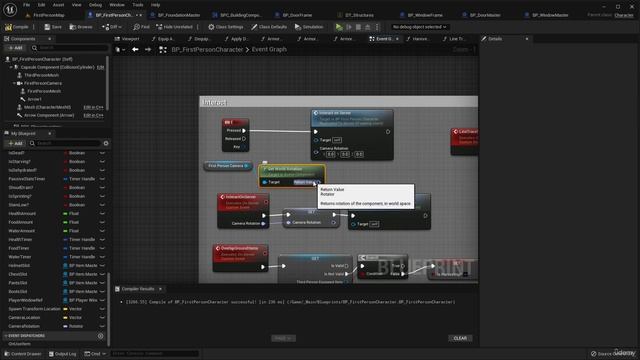Navigate forward in graph history
The width and height of the screenshot is (640, 360).
click(148, 49)
